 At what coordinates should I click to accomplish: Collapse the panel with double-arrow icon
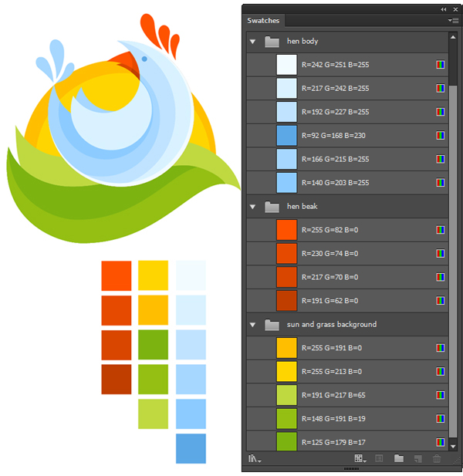pos(444,9)
